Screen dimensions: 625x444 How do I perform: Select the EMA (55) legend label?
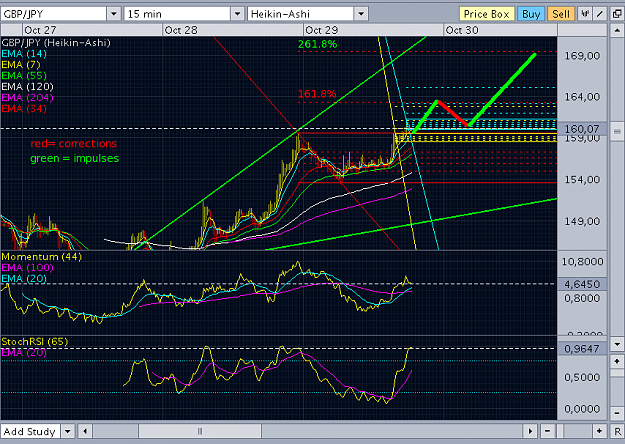click(x=24, y=76)
